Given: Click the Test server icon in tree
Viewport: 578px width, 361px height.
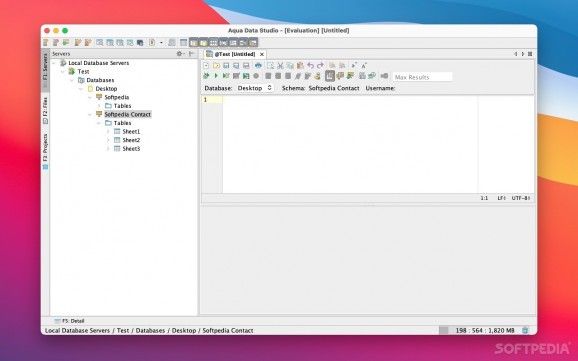Looking at the screenshot, I should (72, 71).
